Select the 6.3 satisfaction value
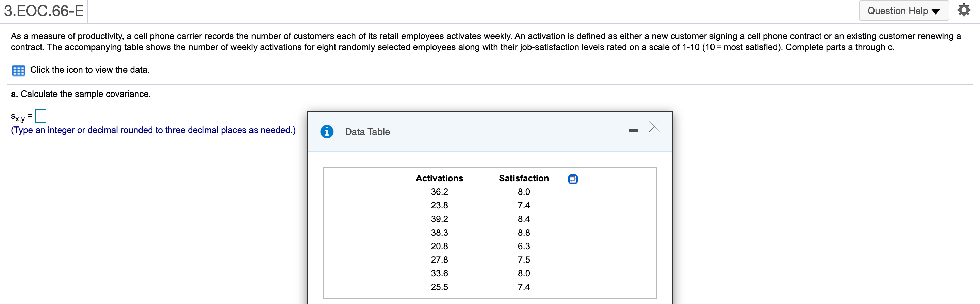980x304 pixels. 523,246
